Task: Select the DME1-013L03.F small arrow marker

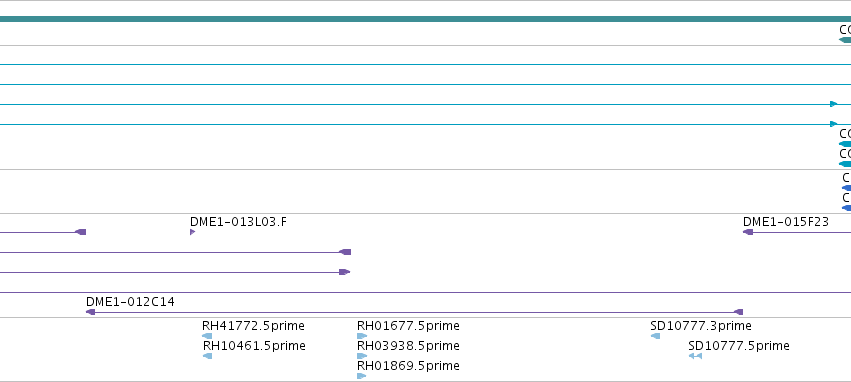Action: [x=193, y=232]
